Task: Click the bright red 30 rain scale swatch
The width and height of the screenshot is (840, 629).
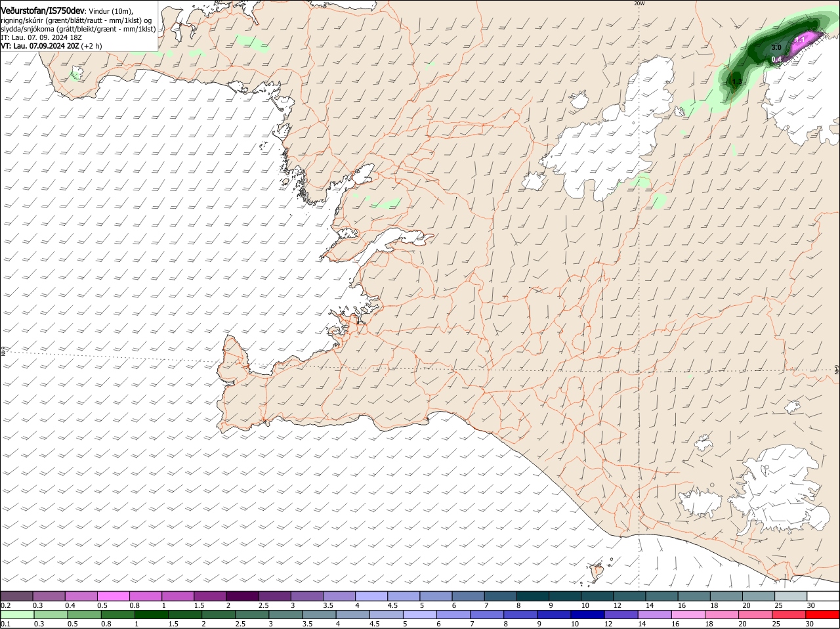Action: pyautogui.click(x=822, y=615)
